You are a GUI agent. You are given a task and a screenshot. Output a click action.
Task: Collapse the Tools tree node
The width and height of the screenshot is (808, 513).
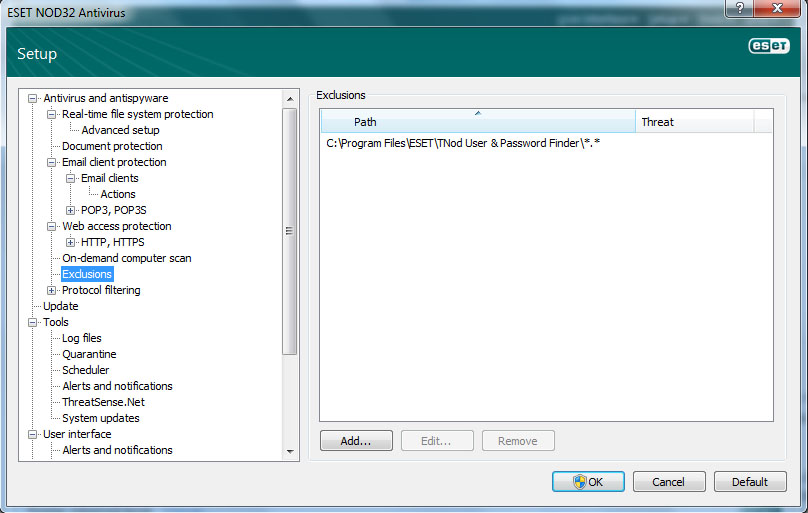coord(32,322)
